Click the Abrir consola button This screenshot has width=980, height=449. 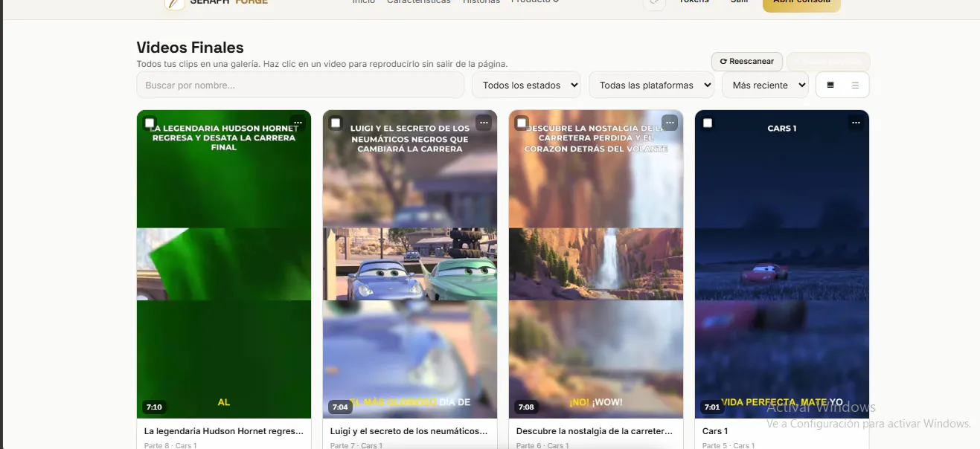[x=801, y=4]
